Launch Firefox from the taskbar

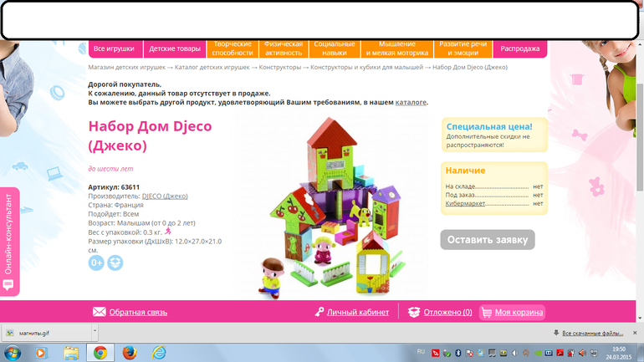(x=129, y=353)
